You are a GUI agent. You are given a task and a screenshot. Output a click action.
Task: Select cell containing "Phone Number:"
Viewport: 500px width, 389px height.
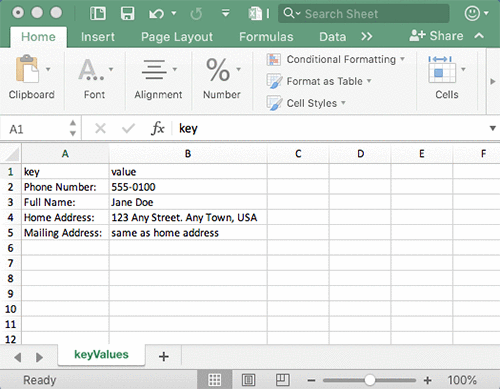coord(65,187)
